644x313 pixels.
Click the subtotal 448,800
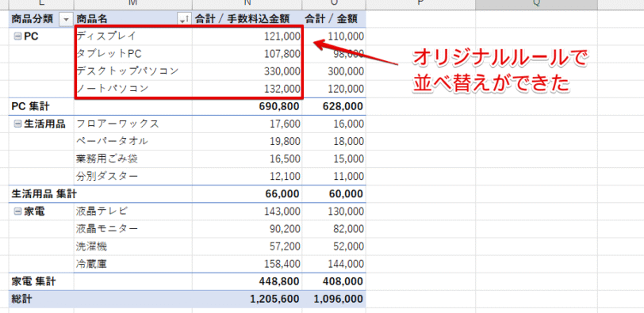(279, 282)
